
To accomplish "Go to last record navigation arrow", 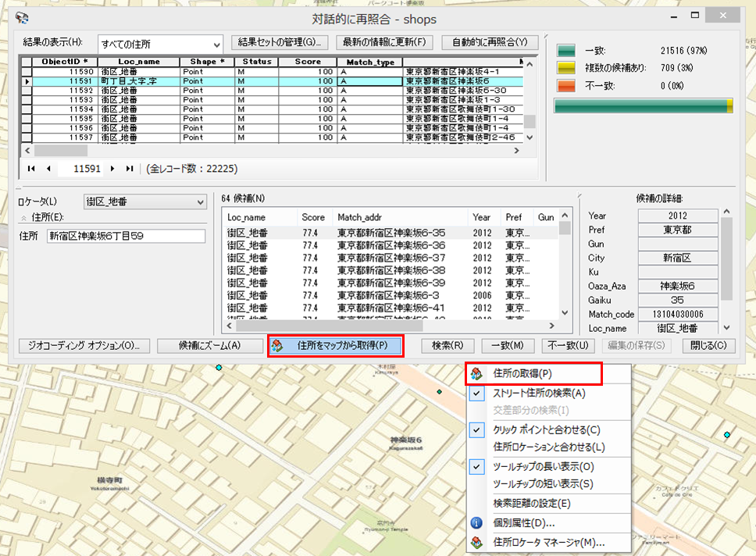I will [130, 169].
